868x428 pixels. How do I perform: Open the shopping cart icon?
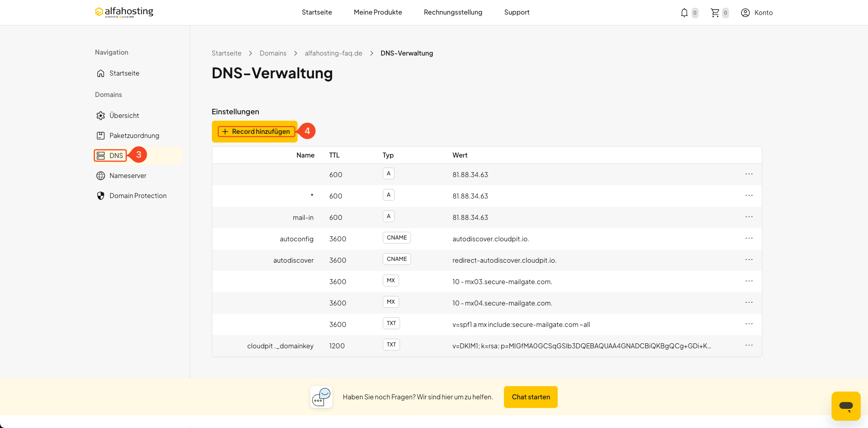tap(715, 13)
